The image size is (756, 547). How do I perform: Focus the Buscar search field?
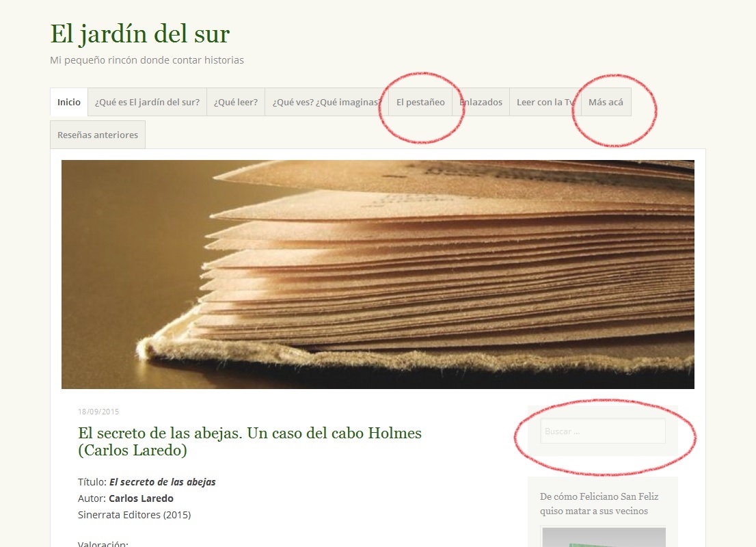[x=602, y=431]
